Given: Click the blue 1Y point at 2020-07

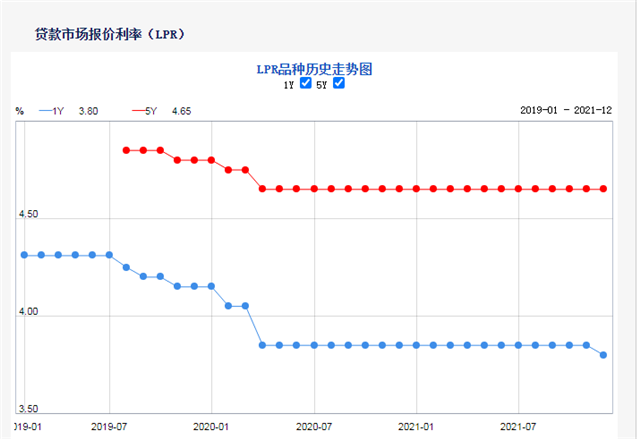Looking at the screenshot, I should pos(314,345).
